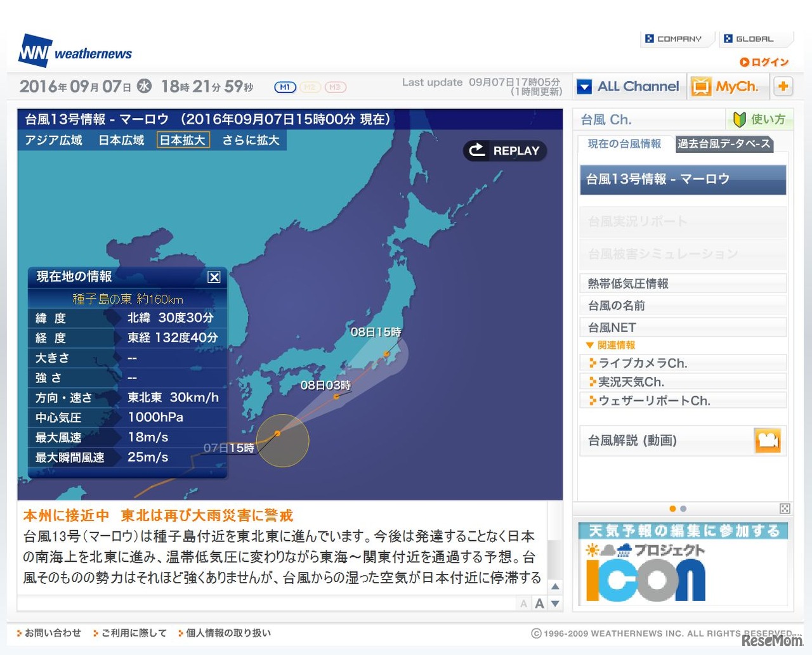Select the M1 mode toggle
The image size is (812, 655).
click(285, 88)
